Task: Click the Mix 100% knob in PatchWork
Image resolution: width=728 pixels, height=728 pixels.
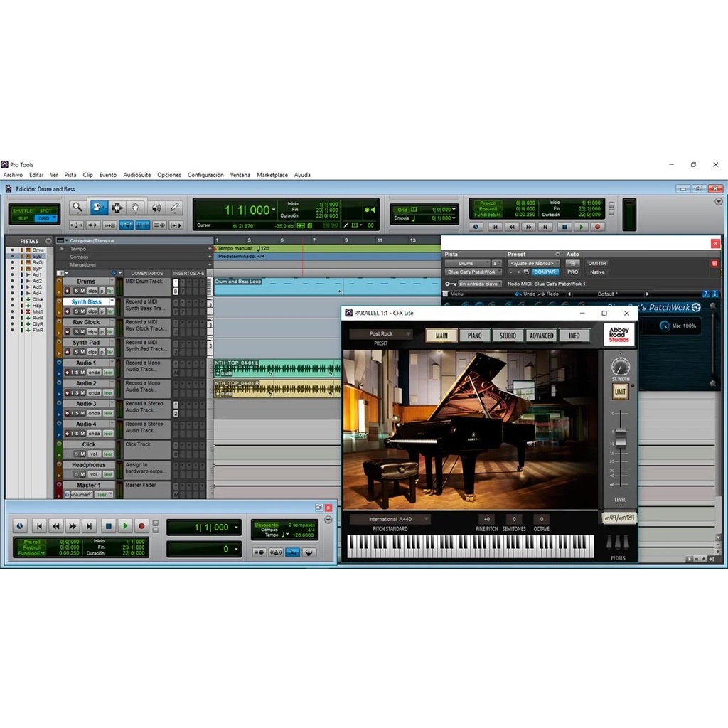Action: coord(665,326)
